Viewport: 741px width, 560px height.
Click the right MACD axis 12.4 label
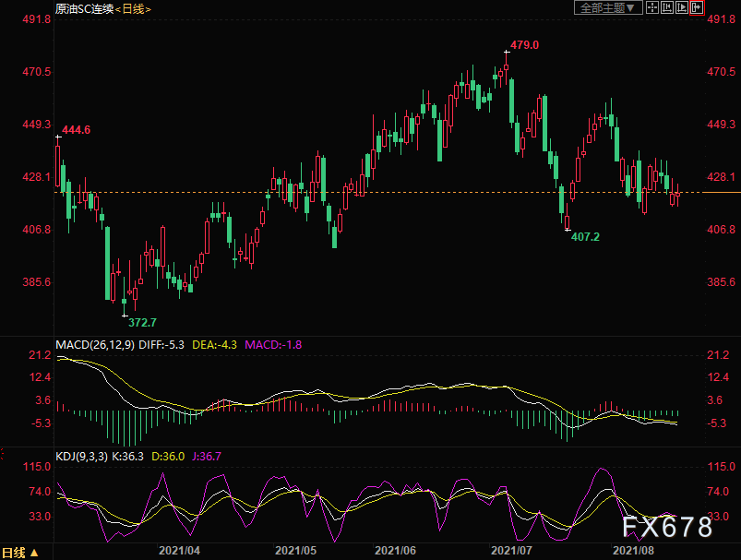[x=718, y=377]
